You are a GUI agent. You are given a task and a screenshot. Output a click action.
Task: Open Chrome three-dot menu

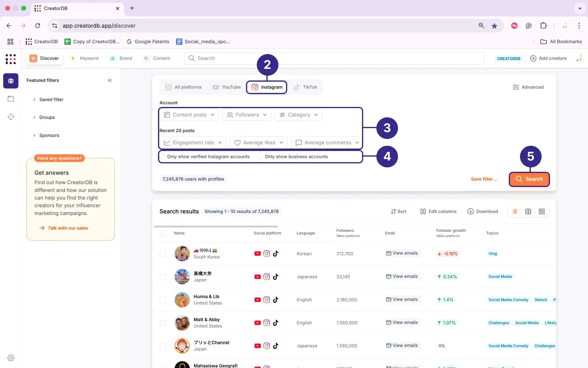579,26
